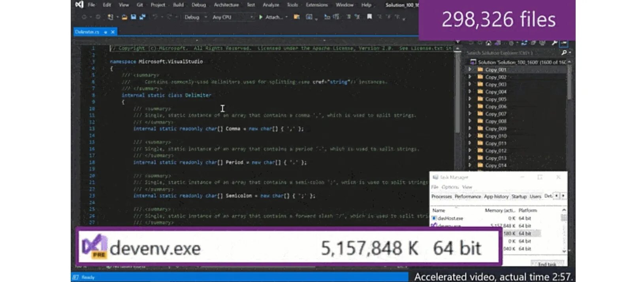This screenshot has height=282, width=644.
Task: Click the Ready status bar text
Action: point(88,277)
